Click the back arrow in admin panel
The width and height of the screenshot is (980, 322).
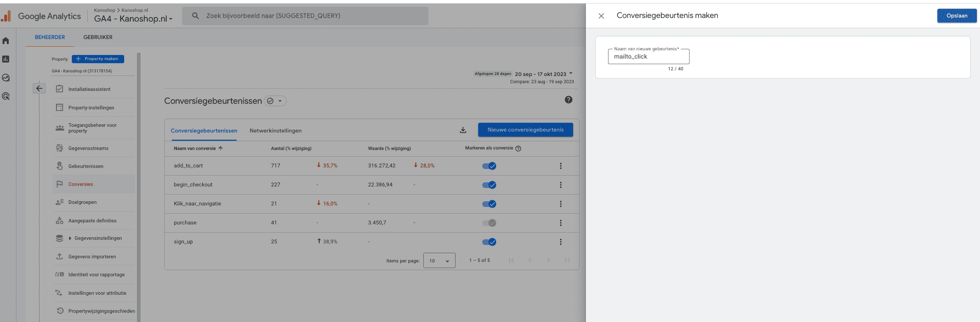39,88
